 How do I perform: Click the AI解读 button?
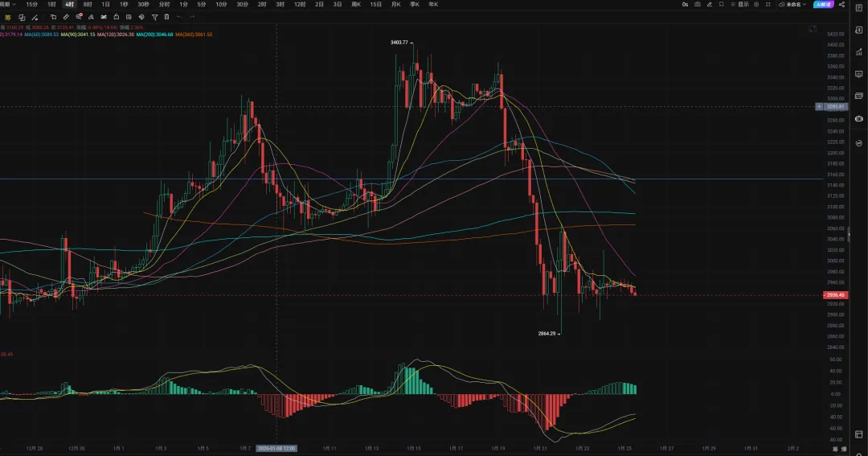(823, 5)
